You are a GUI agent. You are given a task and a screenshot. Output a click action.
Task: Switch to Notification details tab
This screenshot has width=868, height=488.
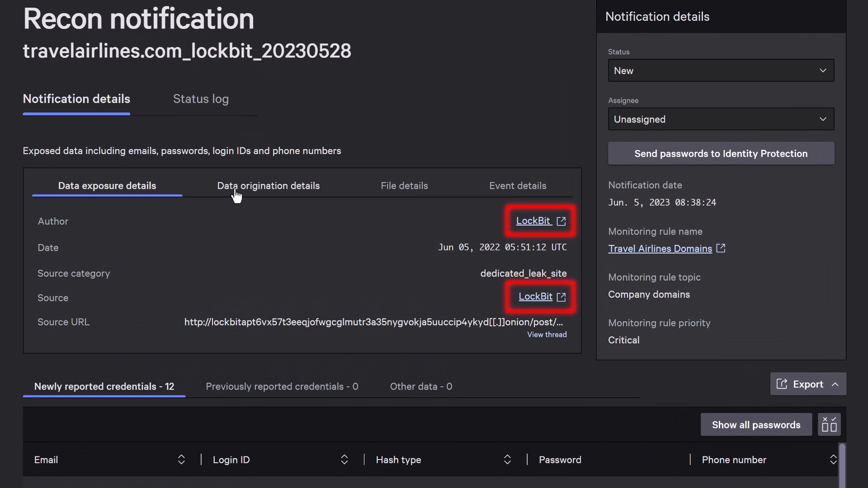[x=76, y=99]
